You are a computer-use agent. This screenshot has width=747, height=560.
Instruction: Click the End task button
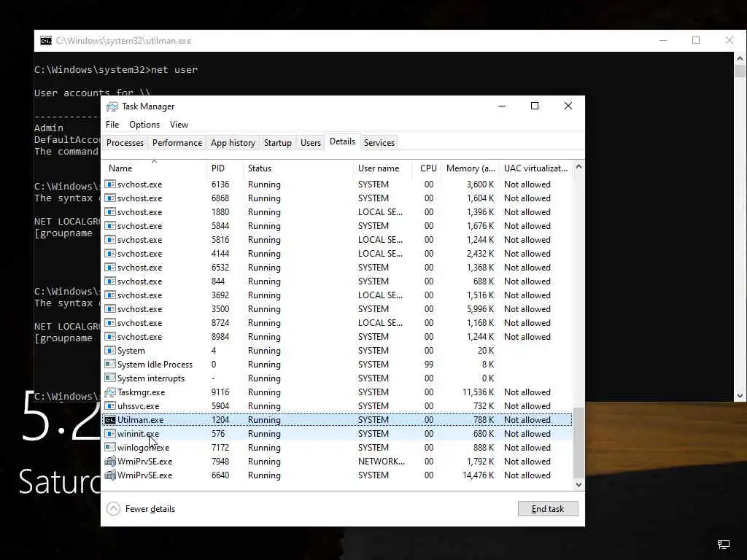click(x=548, y=509)
